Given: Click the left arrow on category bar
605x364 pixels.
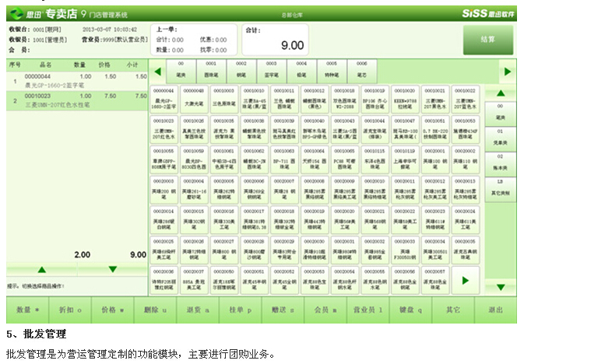Looking at the screenshot, I should point(156,71).
